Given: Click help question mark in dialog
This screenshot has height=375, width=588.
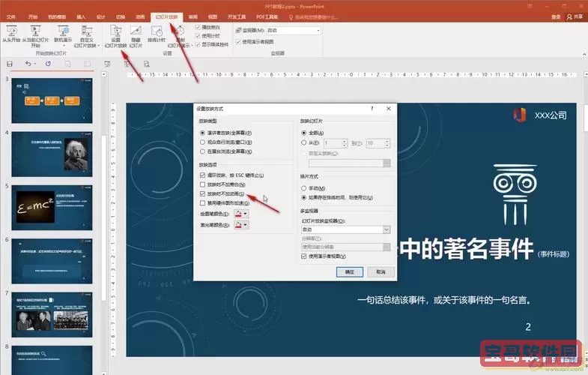Looking at the screenshot, I should click(x=372, y=109).
